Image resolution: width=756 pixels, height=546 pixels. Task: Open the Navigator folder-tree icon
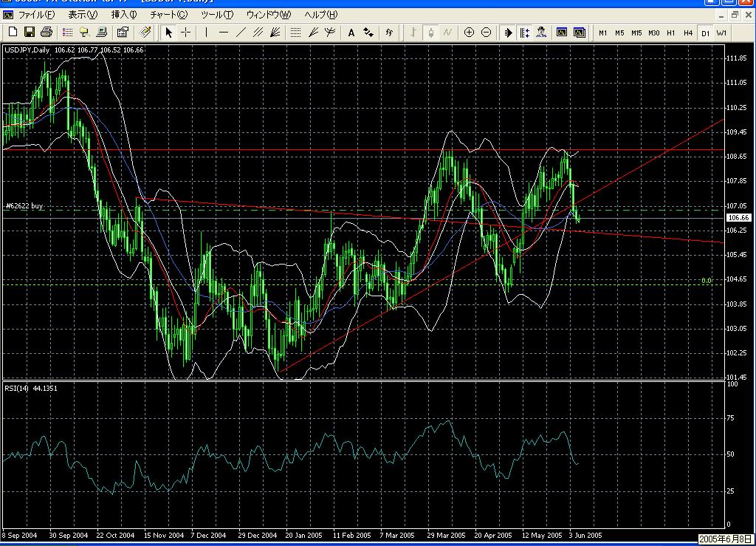(x=84, y=33)
